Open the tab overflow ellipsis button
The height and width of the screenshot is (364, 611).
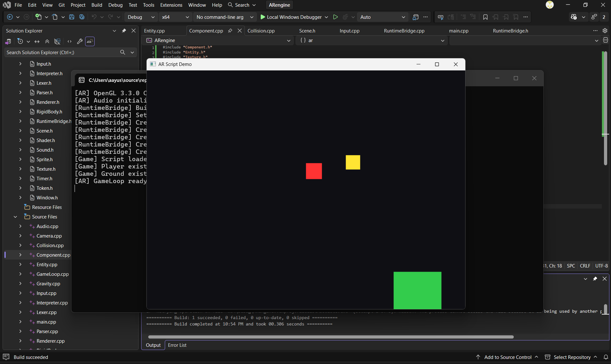(595, 31)
